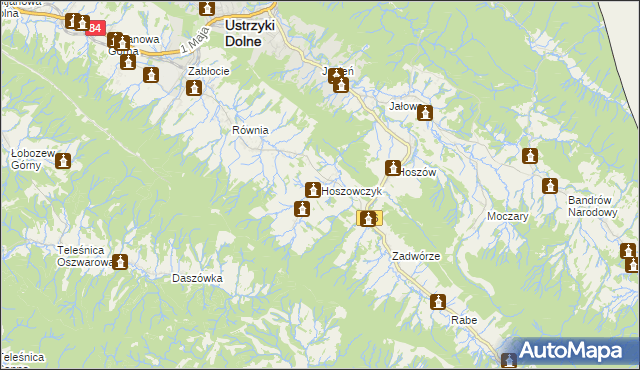Click the Rabe place name
The image size is (640, 370).
click(464, 320)
